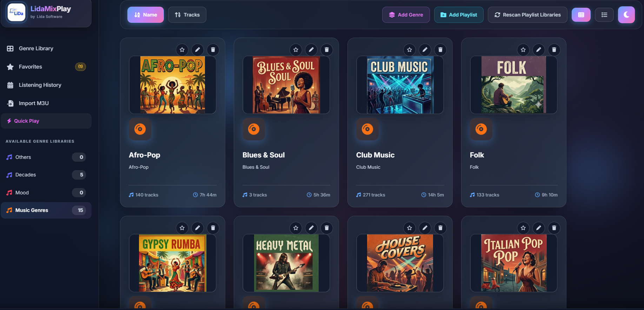644x310 pixels.
Task: Open the Gypsy Rumba cover thumbnail
Action: 173,263
